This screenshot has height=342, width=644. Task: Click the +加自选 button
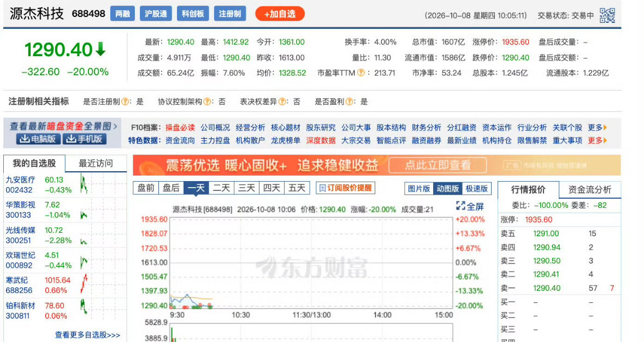[280, 14]
